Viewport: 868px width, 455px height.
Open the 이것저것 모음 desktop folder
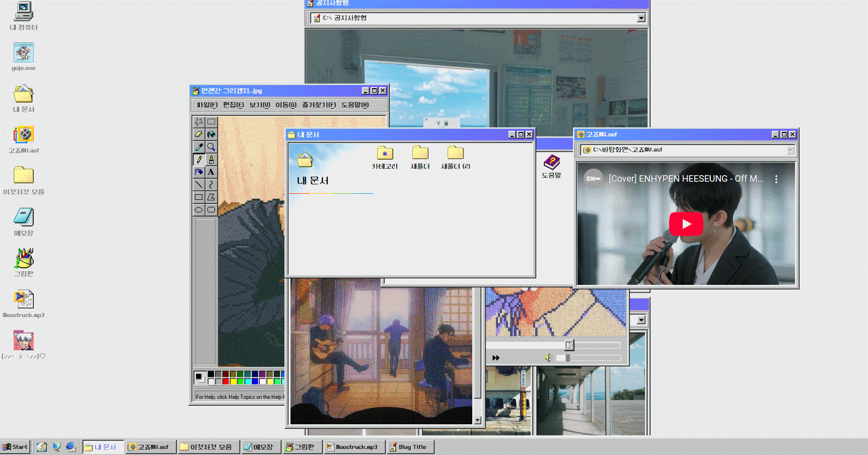24,181
